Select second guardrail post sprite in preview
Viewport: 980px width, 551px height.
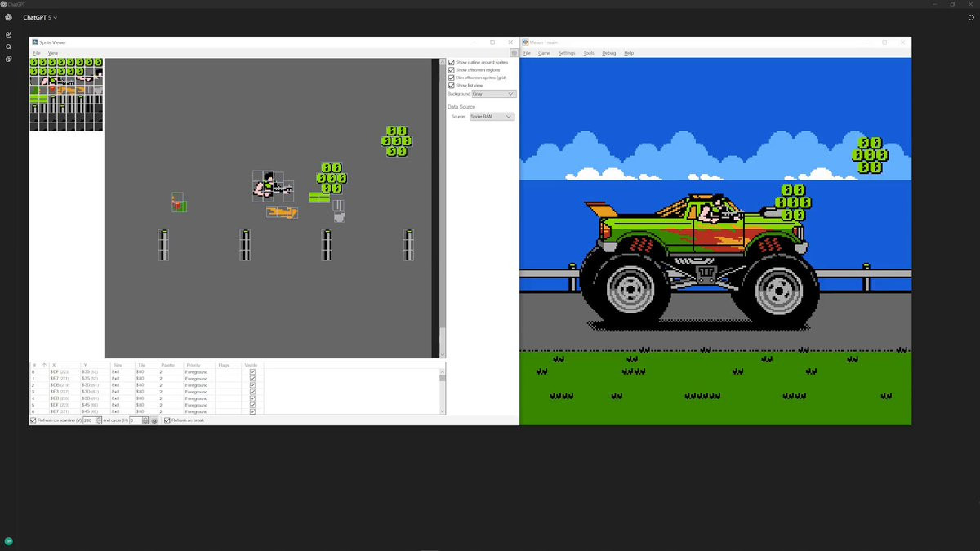[x=245, y=245]
